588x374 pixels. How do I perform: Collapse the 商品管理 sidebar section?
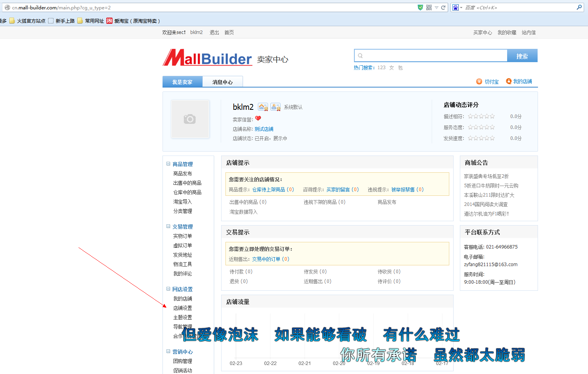tap(168, 164)
